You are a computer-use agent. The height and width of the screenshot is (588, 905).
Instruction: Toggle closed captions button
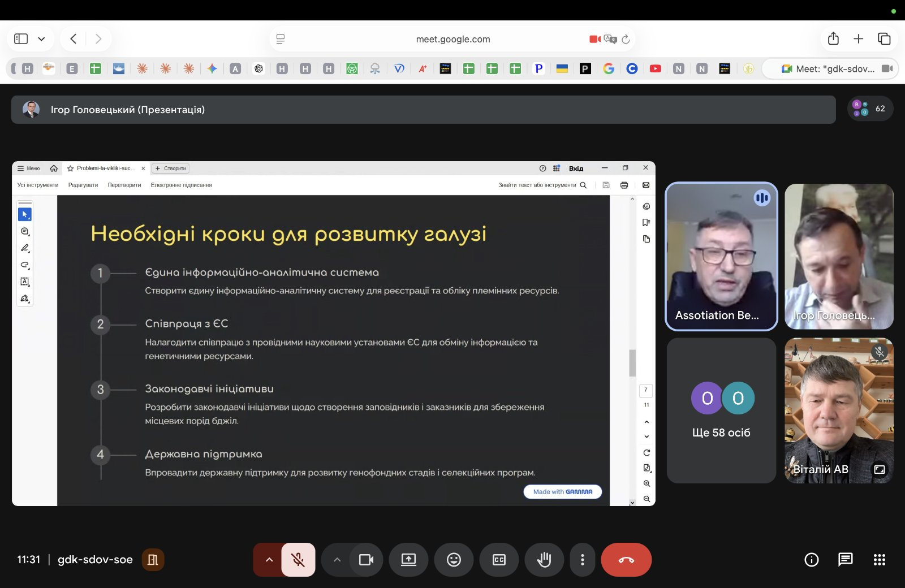click(499, 560)
